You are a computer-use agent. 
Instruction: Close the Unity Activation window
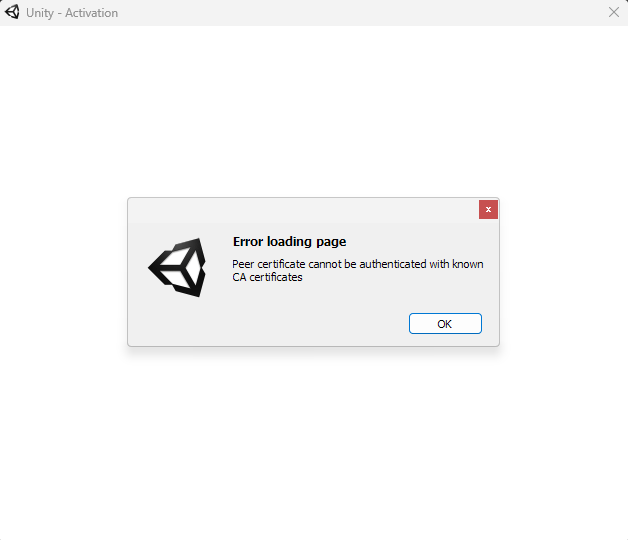[x=614, y=12]
